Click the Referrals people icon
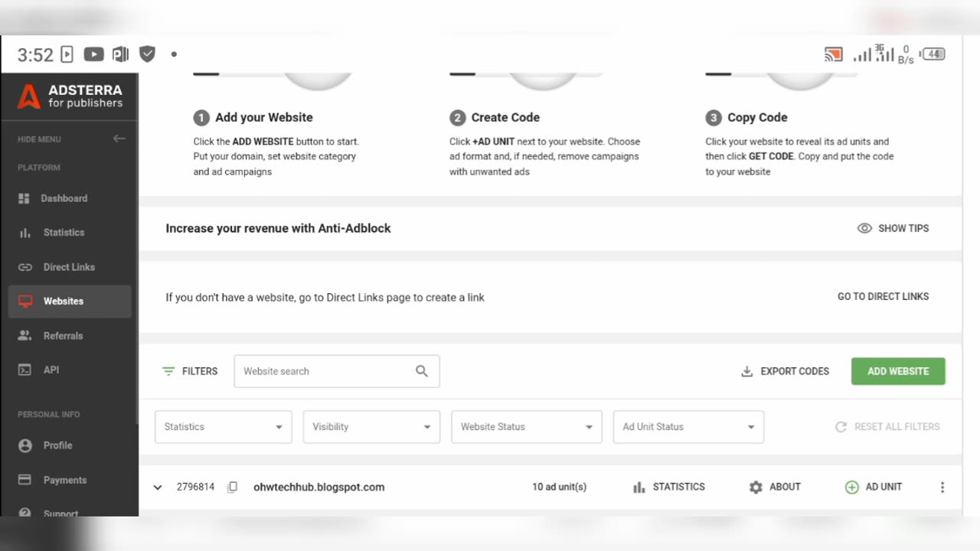Screen dimensions: 980x551 pyautogui.click(x=24, y=336)
